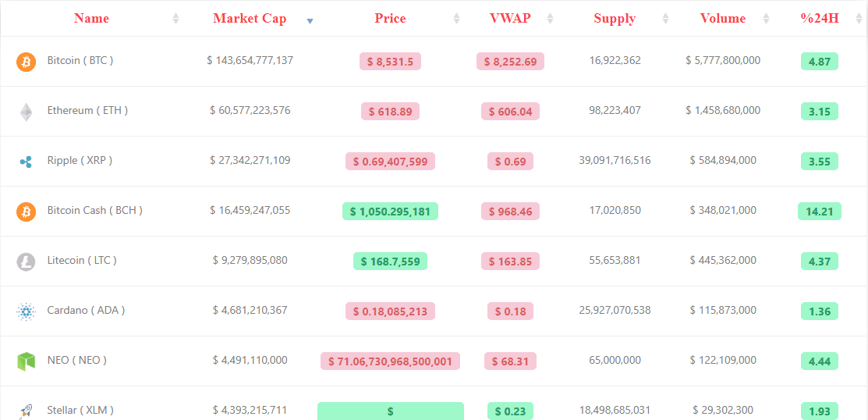Click the Litecoin grey coin icon

pos(26,261)
